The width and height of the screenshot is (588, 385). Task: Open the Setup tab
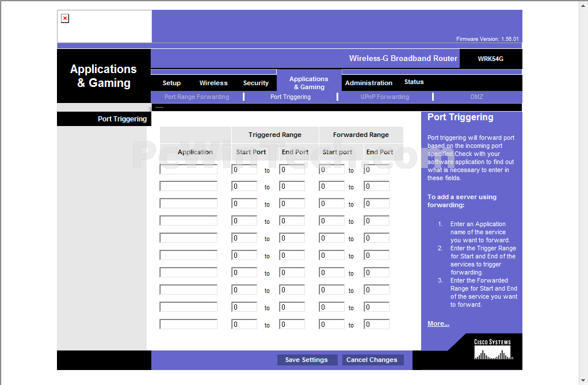coord(171,83)
